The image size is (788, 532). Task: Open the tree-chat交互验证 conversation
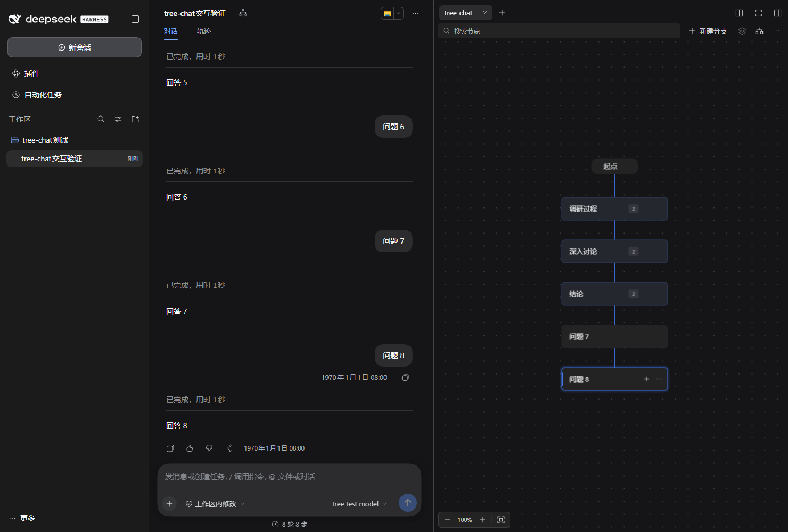[x=75, y=159]
